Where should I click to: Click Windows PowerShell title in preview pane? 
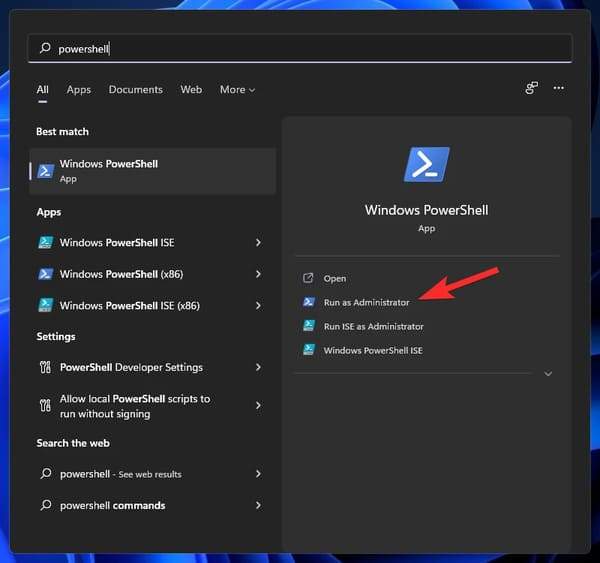(427, 210)
